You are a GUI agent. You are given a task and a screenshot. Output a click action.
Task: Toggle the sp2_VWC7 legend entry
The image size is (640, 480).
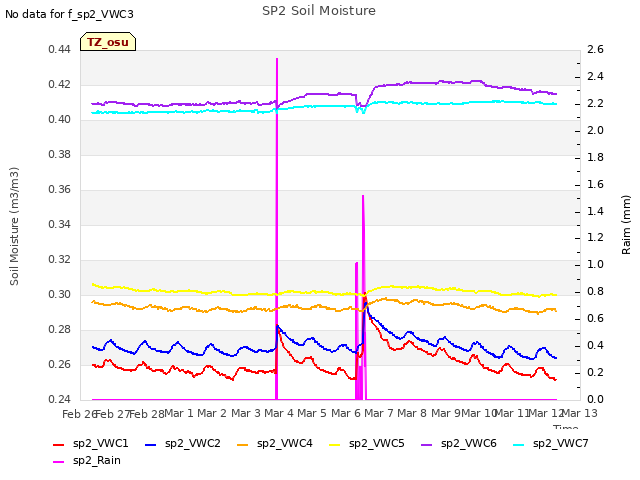tap(551, 443)
